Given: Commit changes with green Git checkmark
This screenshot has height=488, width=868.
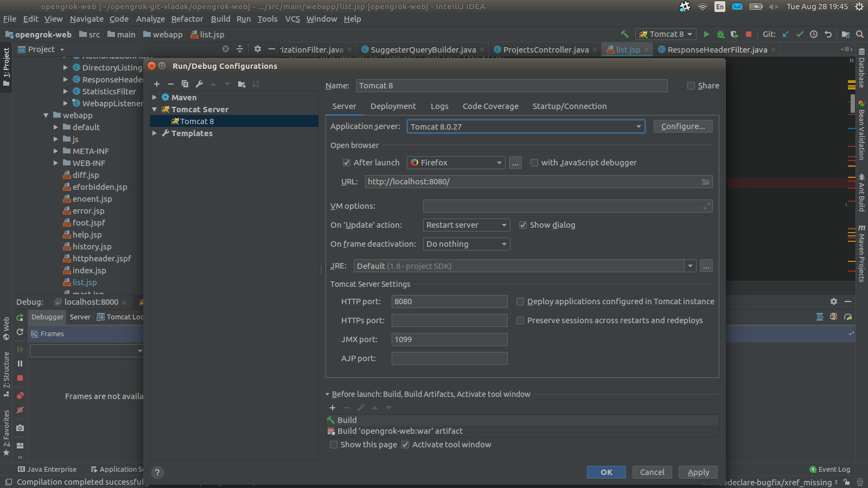Looking at the screenshot, I should click(x=800, y=34).
